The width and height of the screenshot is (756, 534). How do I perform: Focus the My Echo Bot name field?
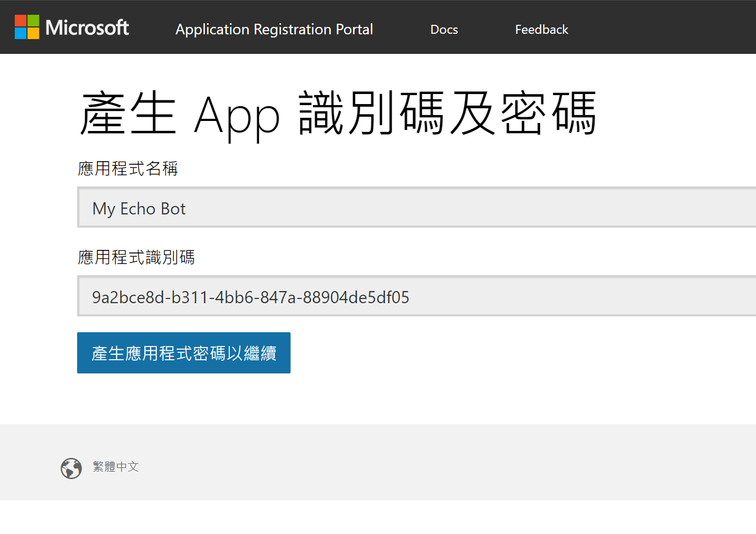tap(417, 207)
